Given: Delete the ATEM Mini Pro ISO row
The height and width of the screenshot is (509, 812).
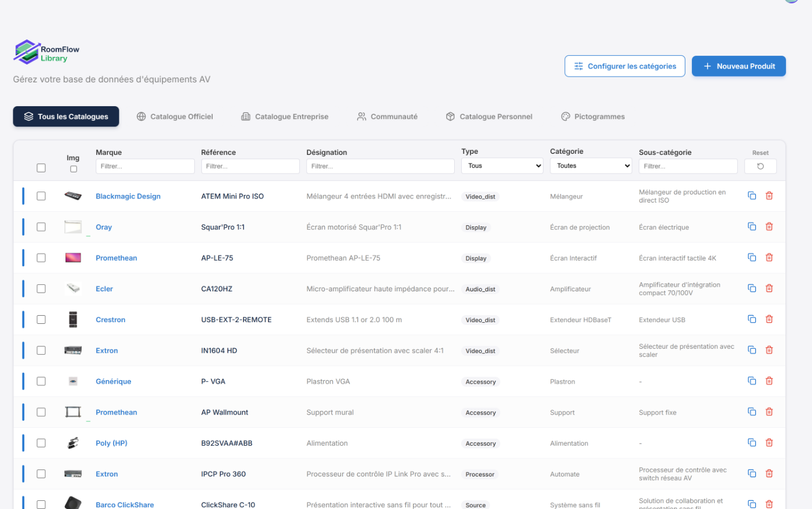Looking at the screenshot, I should [769, 196].
